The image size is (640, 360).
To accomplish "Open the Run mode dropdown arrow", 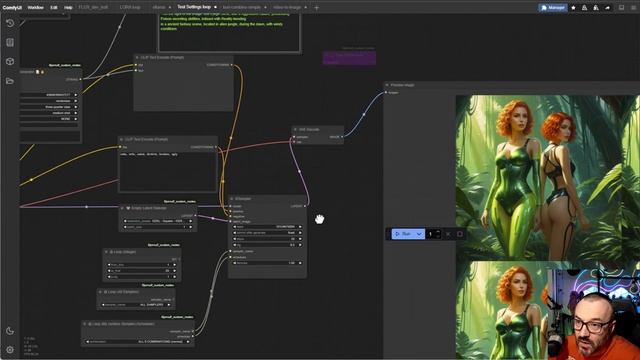I will point(419,234).
